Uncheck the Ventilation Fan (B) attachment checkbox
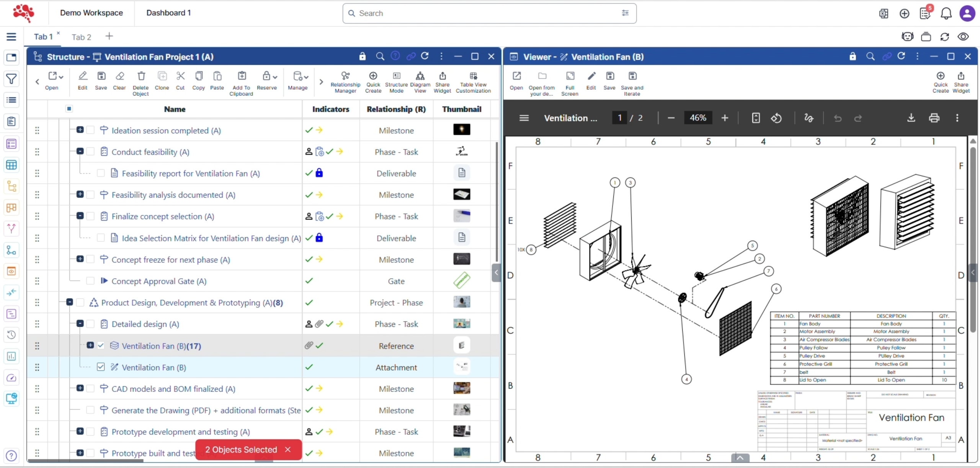The image size is (980, 468). [x=101, y=367]
